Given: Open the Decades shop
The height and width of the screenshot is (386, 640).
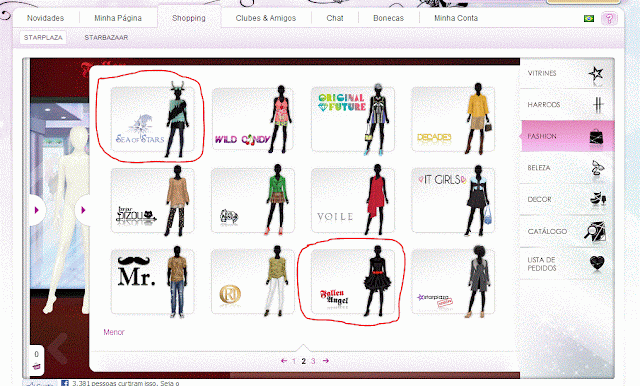Looking at the screenshot, I should click(x=453, y=119).
